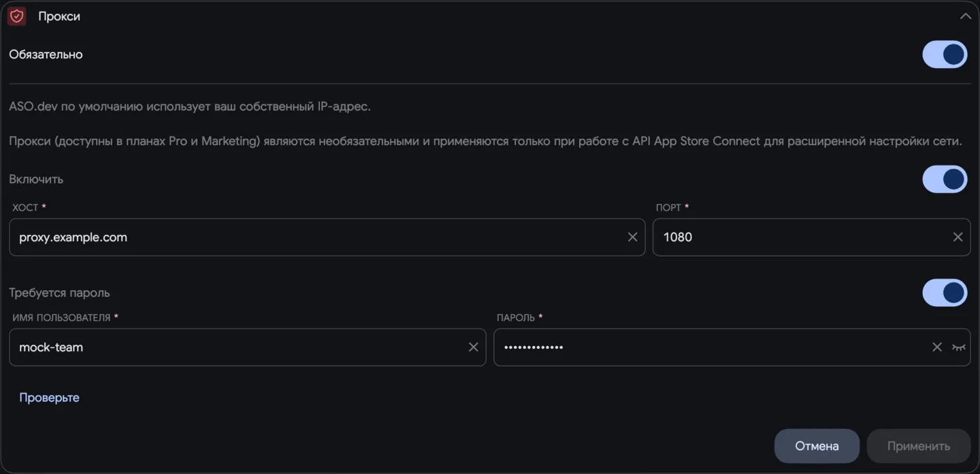Collapse the Прокси section chevron
The width and height of the screenshot is (980, 474).
click(x=965, y=16)
